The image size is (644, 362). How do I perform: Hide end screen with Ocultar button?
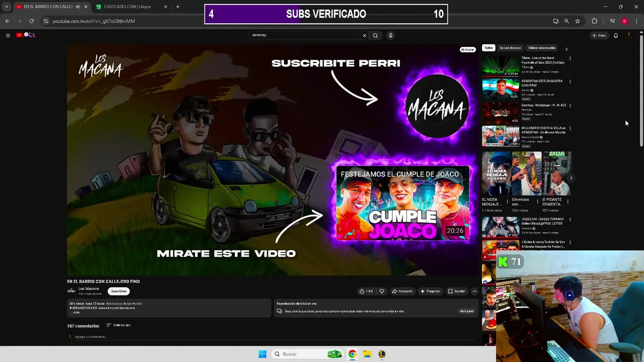467,49
